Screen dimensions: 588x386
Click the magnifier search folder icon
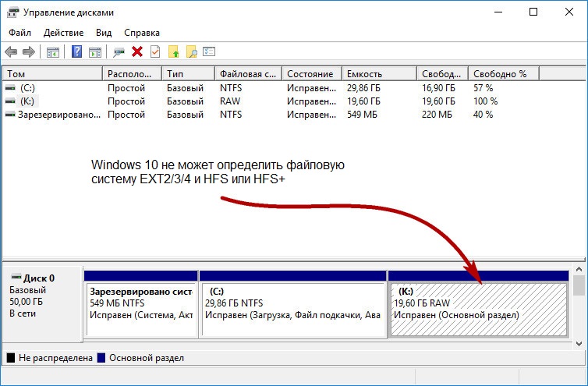(192, 51)
